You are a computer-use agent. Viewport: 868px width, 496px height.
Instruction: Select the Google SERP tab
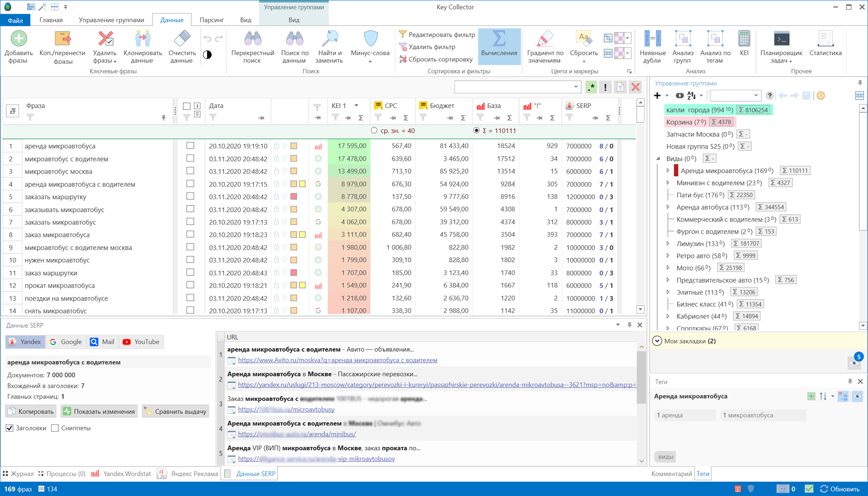click(66, 342)
